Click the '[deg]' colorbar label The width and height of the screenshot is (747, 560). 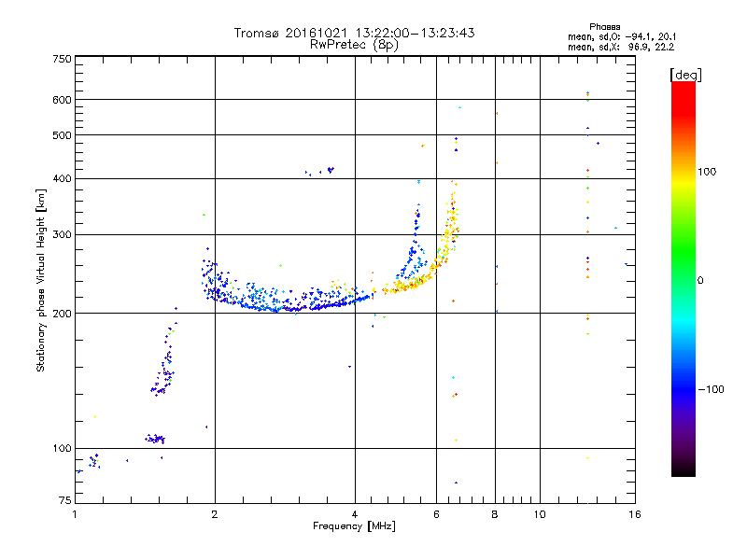click(685, 75)
